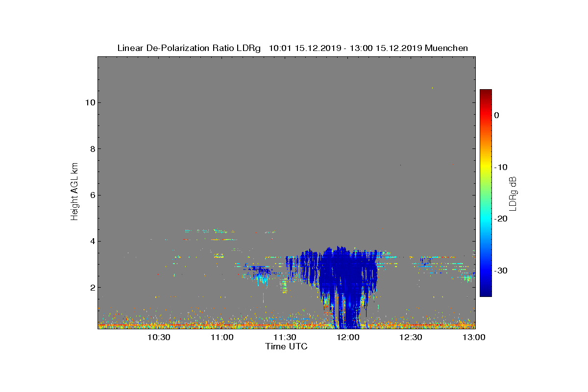
Task: Click the '12:30' time tick label
Action: click(x=411, y=337)
